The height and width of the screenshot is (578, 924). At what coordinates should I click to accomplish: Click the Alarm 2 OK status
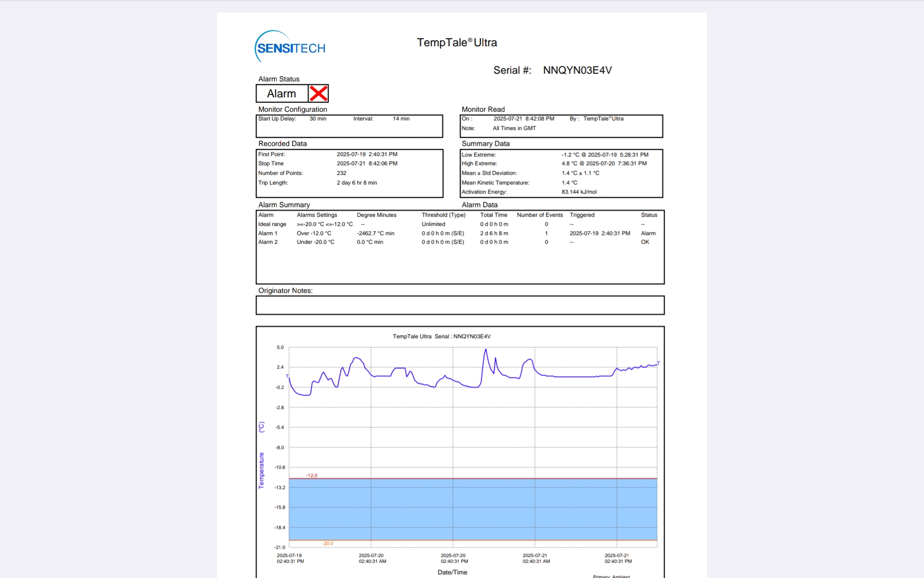(x=645, y=242)
